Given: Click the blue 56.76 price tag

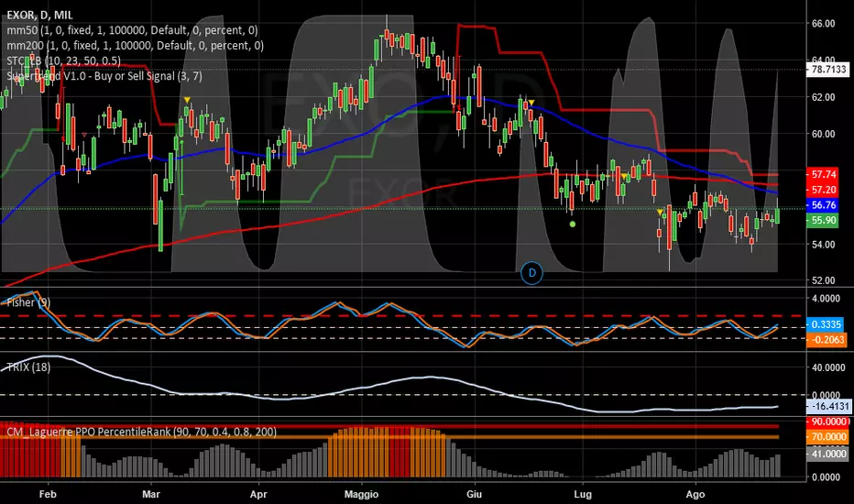Looking at the screenshot, I should coord(823,205).
